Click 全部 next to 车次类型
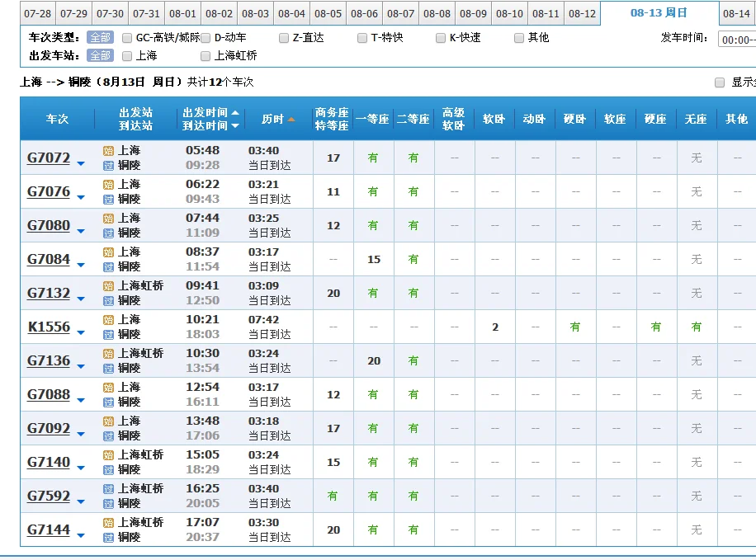The image size is (756, 560). click(x=99, y=37)
